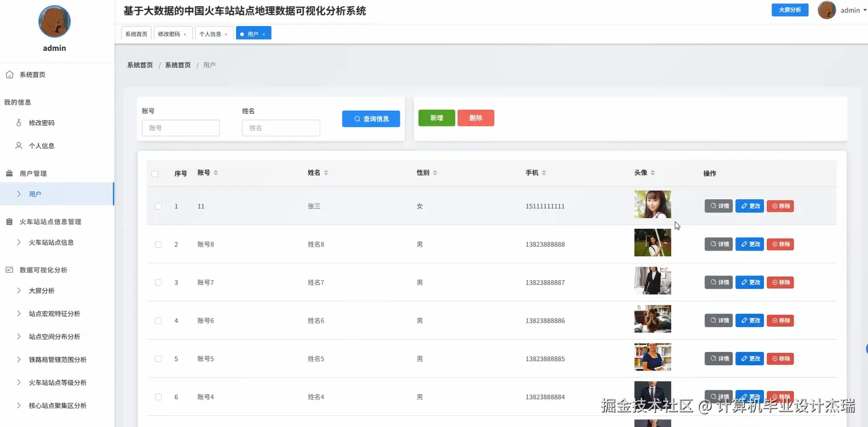The height and width of the screenshot is (427, 868).
Task: Close the 个人信息 tab with its x icon
Action: [226, 35]
